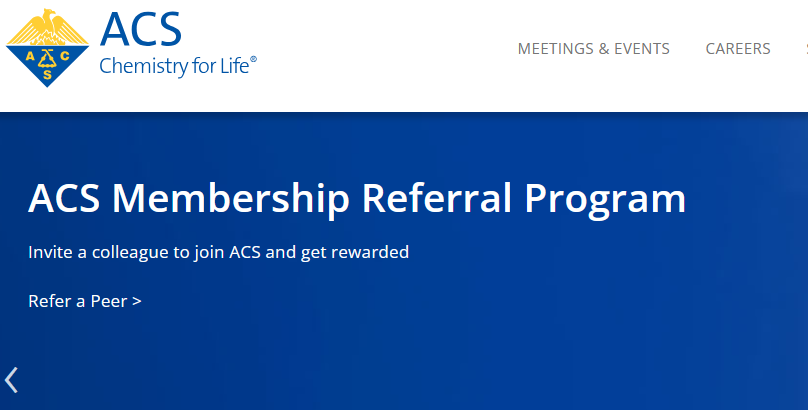Click the letter A inside the diamond
The height and width of the screenshot is (410, 808).
click(x=29, y=54)
